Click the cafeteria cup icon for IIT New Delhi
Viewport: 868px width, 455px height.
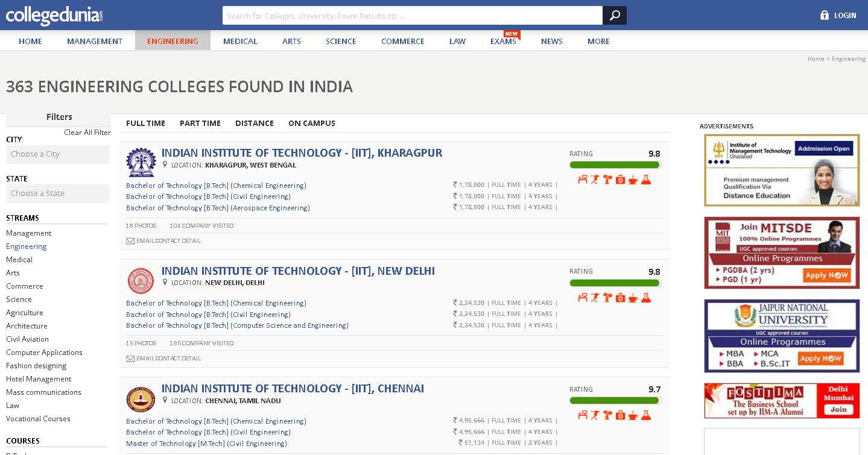coord(633,297)
